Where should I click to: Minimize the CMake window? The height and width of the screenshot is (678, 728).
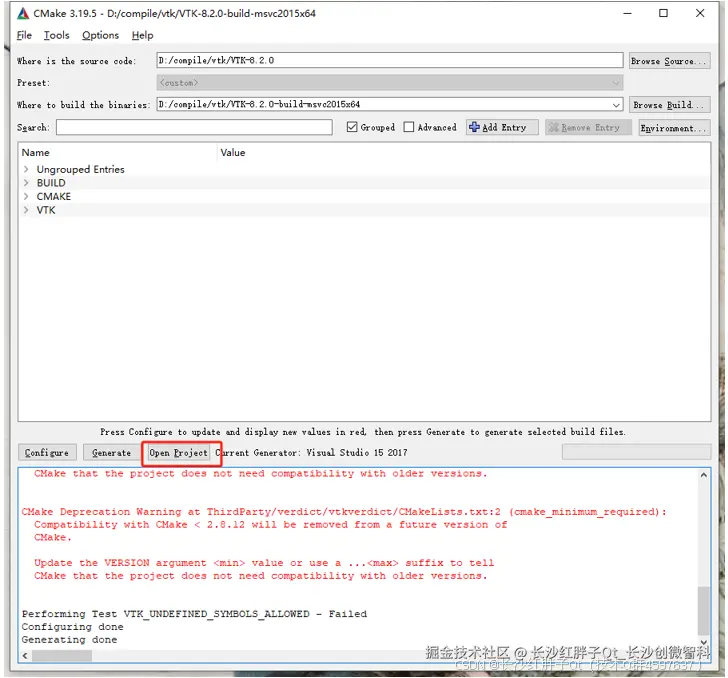(627, 13)
